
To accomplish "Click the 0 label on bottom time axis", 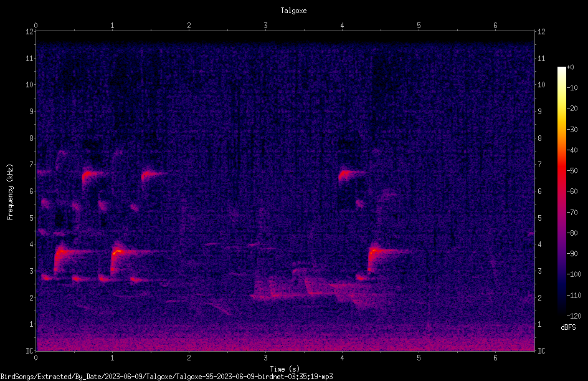I will coord(36,358).
